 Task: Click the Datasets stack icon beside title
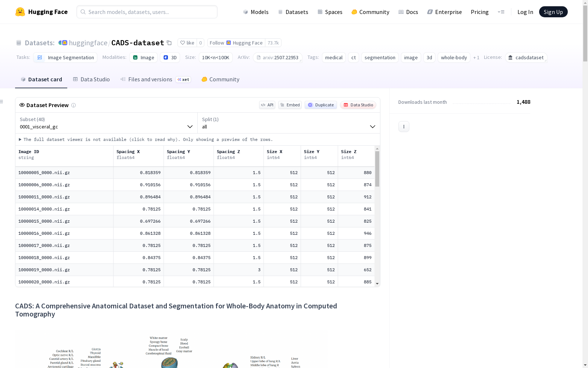click(x=19, y=43)
